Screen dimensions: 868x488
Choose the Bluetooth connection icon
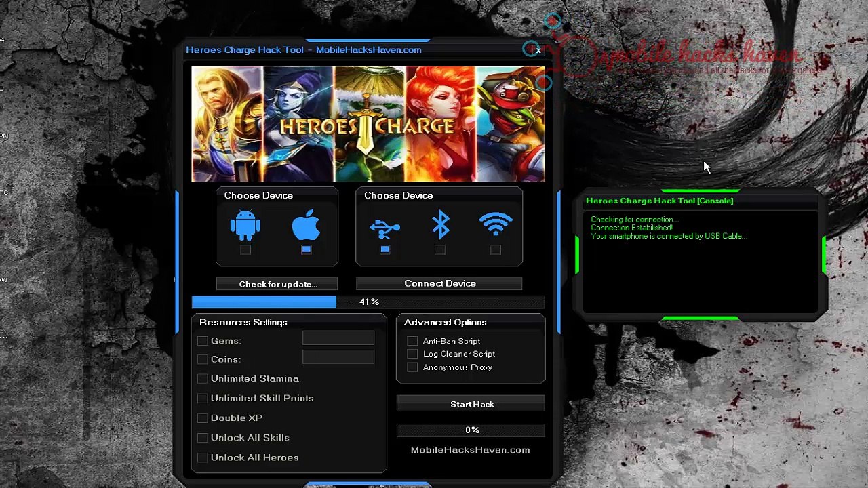click(x=441, y=224)
